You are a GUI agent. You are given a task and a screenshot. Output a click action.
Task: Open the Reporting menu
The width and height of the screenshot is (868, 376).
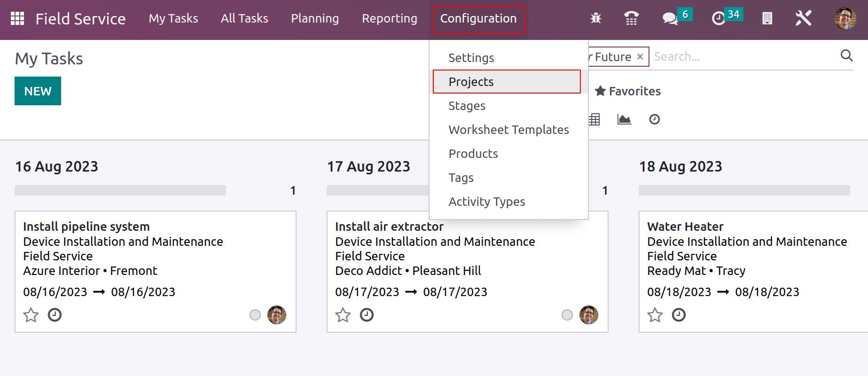[390, 18]
